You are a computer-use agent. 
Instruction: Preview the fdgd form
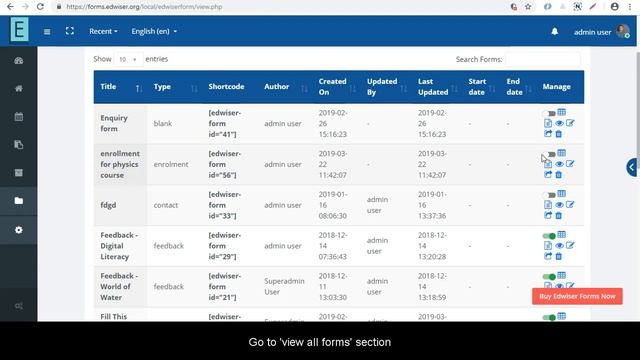[559, 205]
